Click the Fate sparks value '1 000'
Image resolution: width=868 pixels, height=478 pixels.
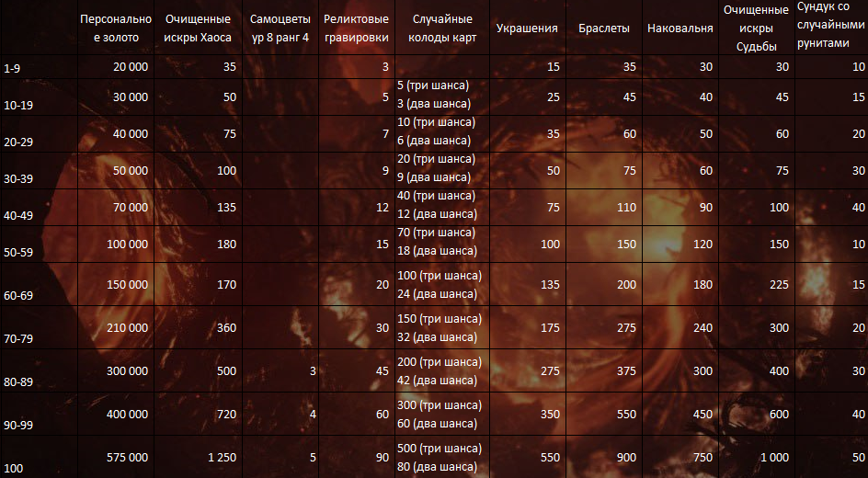click(774, 457)
